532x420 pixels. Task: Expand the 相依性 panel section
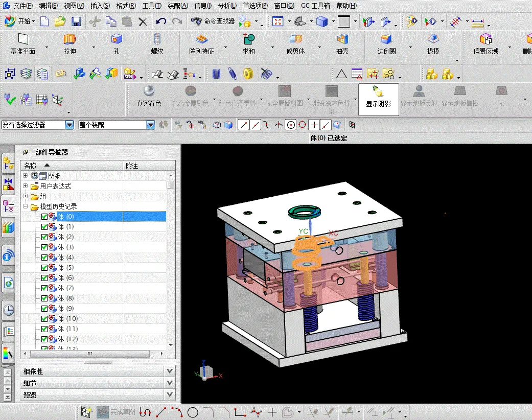98,371
